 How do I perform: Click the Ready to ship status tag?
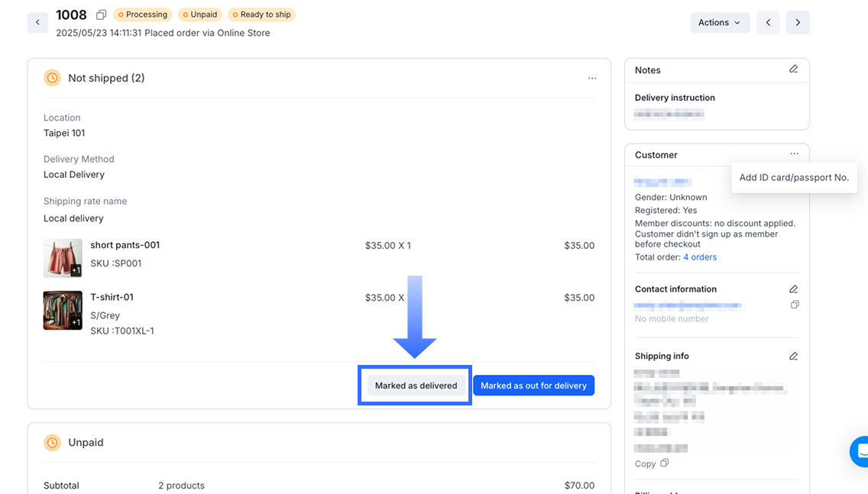[262, 15]
